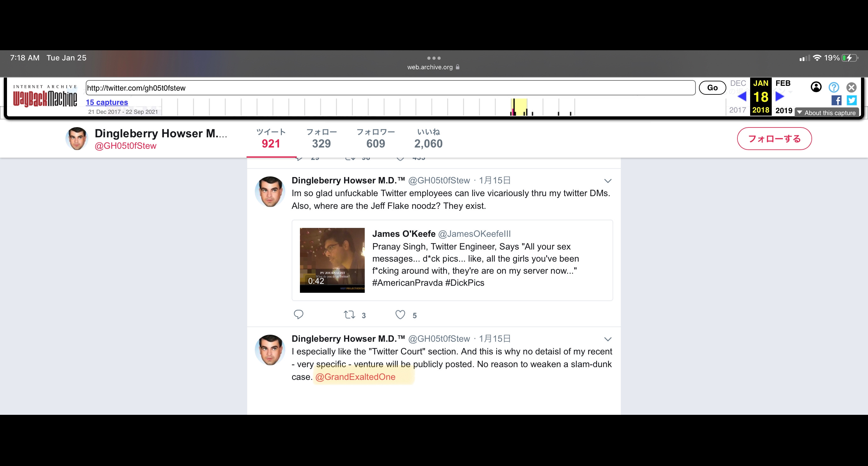Image resolution: width=868 pixels, height=466 pixels.
Task: Click author name on Twitter Court tweet
Action: click(348, 339)
